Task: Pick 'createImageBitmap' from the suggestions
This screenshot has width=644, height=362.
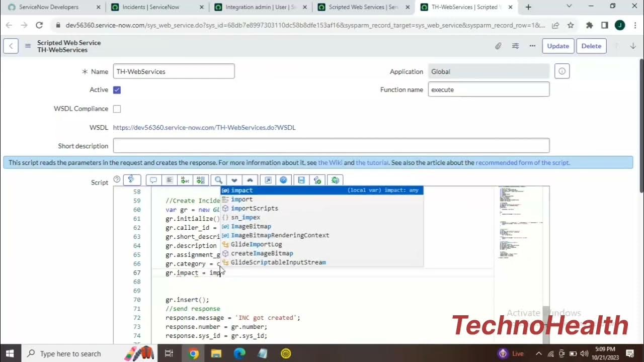Action: pyautogui.click(x=322, y=253)
